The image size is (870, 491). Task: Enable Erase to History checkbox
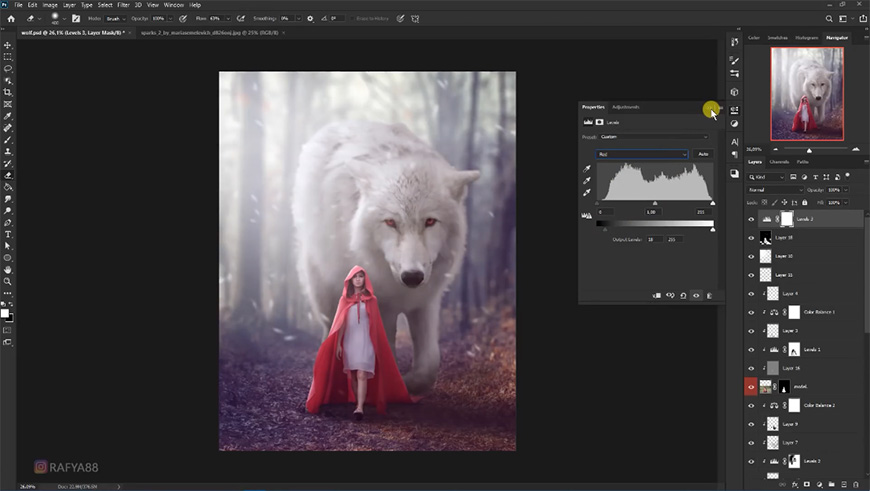[352, 18]
